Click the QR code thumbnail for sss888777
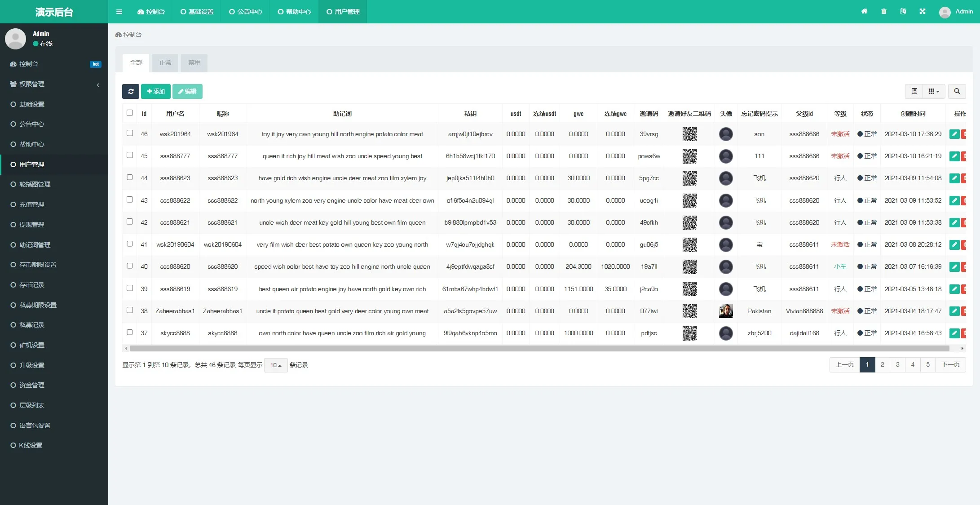980x505 pixels. (x=689, y=156)
